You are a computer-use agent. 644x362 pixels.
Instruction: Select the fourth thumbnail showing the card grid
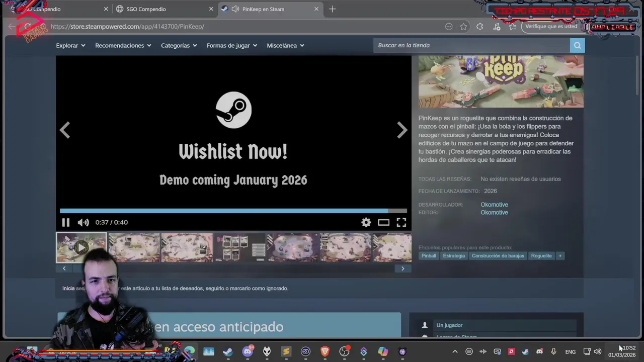click(x=240, y=247)
